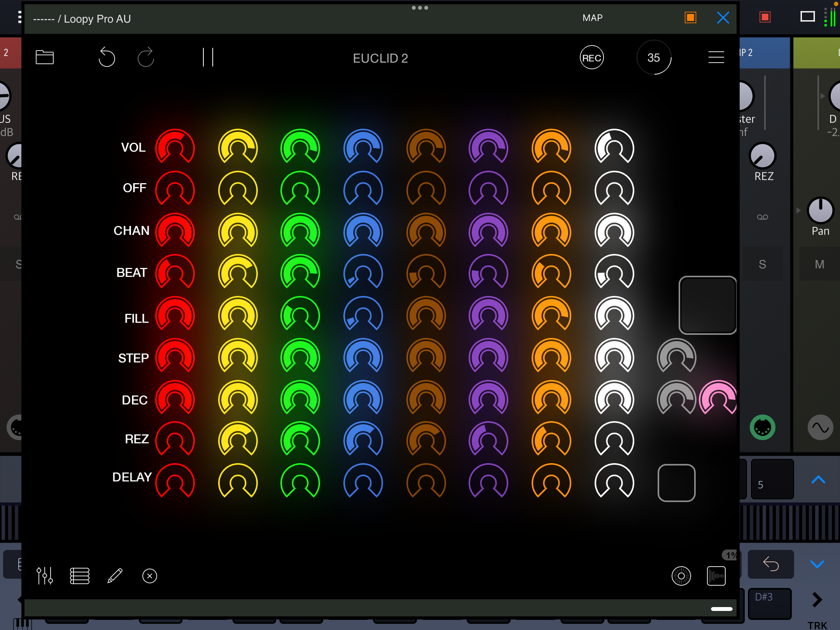Tap the empty square pad beside DELAY row
The image size is (840, 630).
(676, 483)
